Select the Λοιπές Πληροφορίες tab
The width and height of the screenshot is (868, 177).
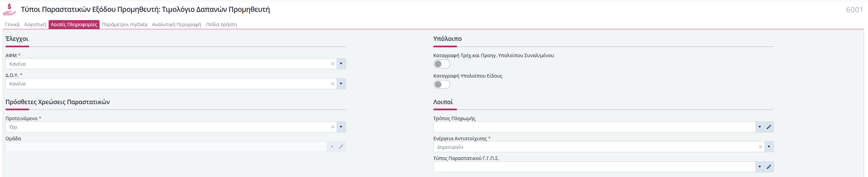[x=74, y=25]
